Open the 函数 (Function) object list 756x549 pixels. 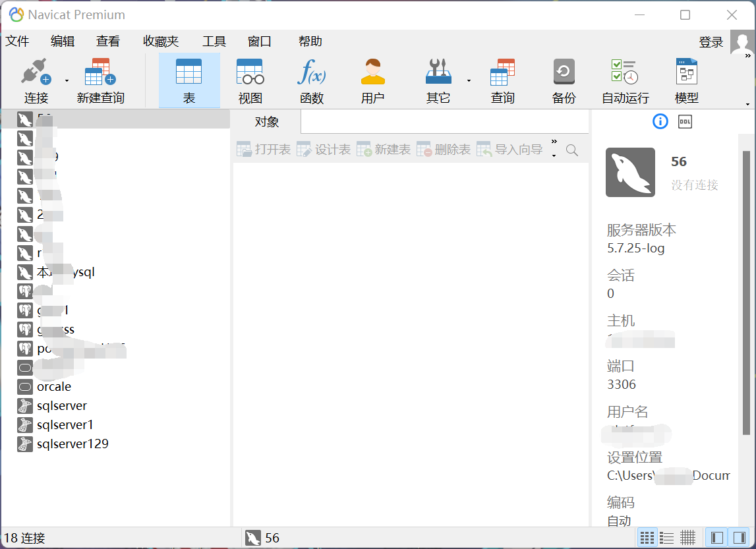pyautogui.click(x=312, y=80)
